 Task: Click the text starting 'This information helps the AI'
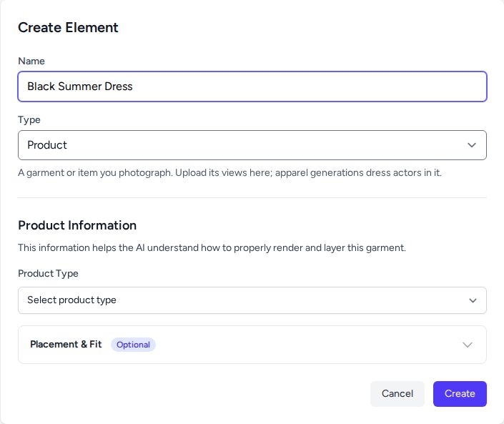(212, 248)
